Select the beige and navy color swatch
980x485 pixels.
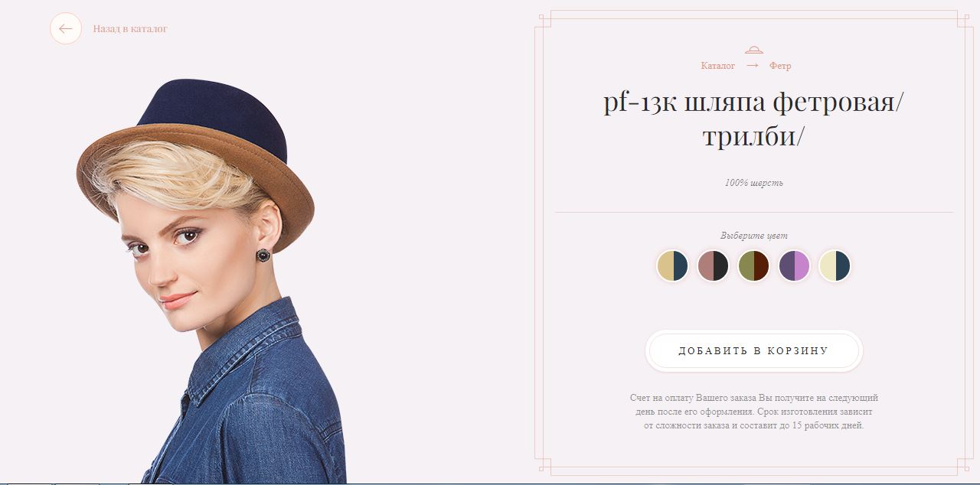[672, 266]
